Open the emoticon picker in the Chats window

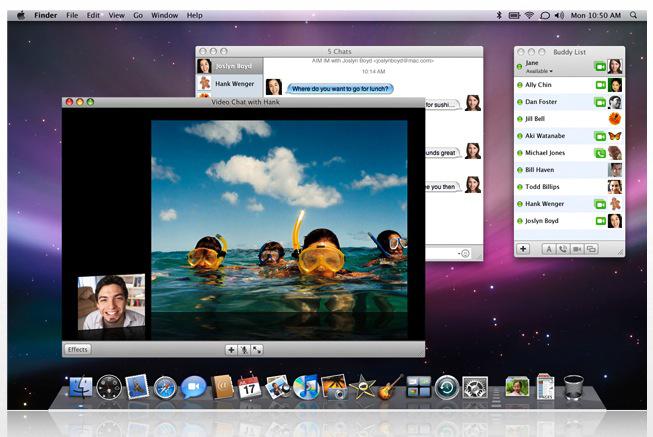(x=465, y=253)
